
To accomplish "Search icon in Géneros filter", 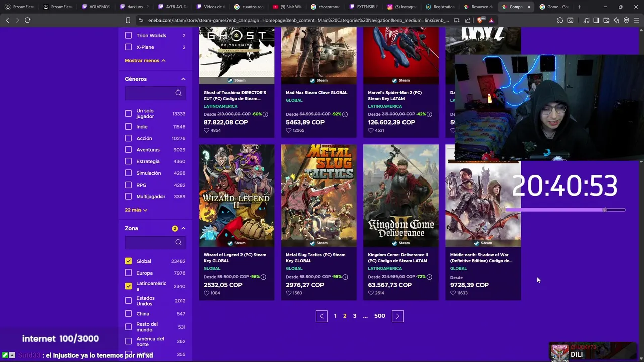I will point(178,93).
